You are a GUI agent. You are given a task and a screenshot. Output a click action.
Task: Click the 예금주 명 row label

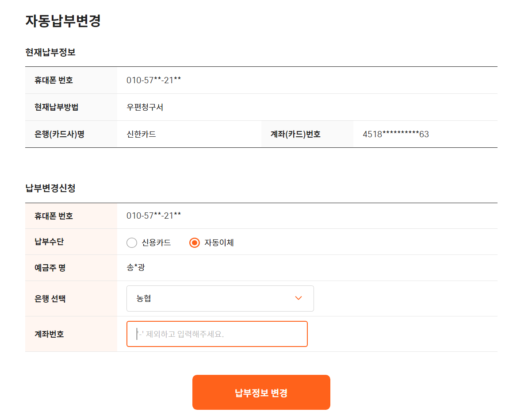coord(50,268)
